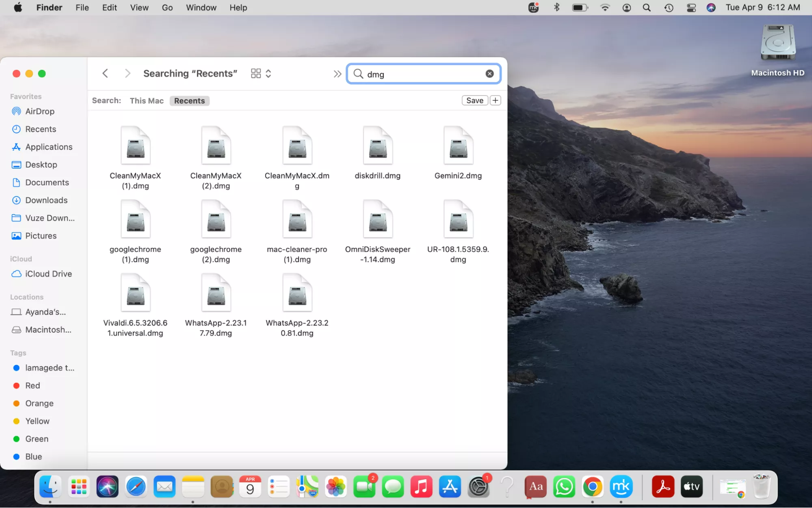The width and height of the screenshot is (812, 508).
Task: Open the File menu
Action: [82, 7]
